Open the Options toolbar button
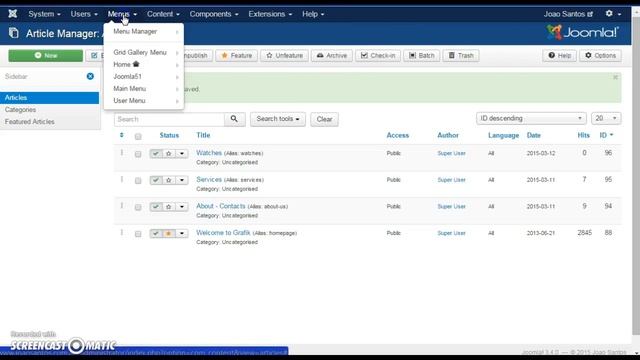 (x=600, y=56)
